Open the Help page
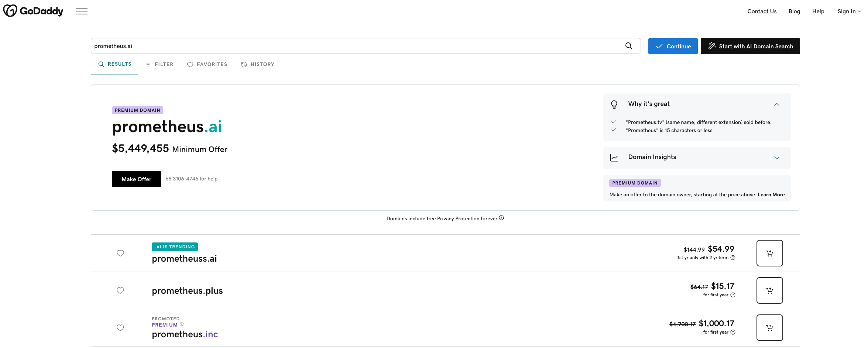868x348 pixels. pos(818,11)
